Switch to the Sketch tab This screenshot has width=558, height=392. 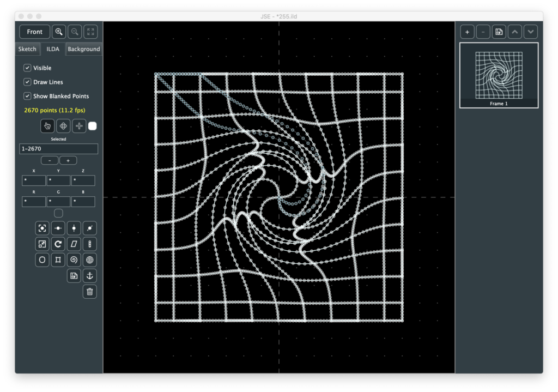point(27,49)
